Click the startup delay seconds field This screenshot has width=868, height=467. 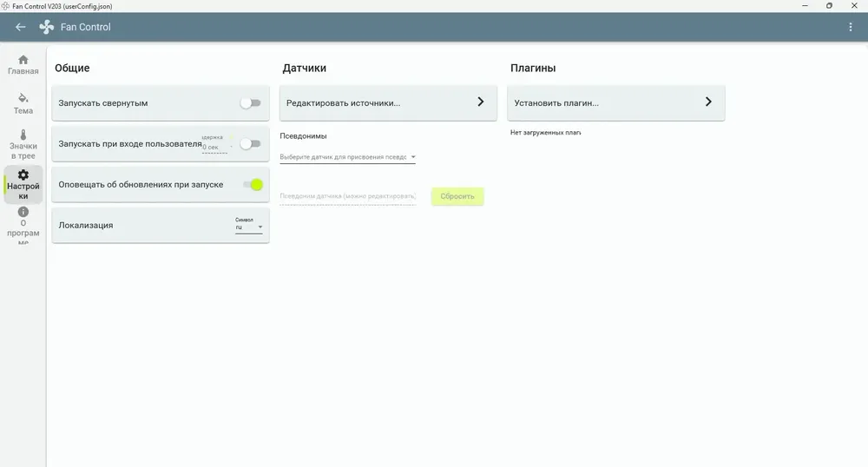(214, 147)
